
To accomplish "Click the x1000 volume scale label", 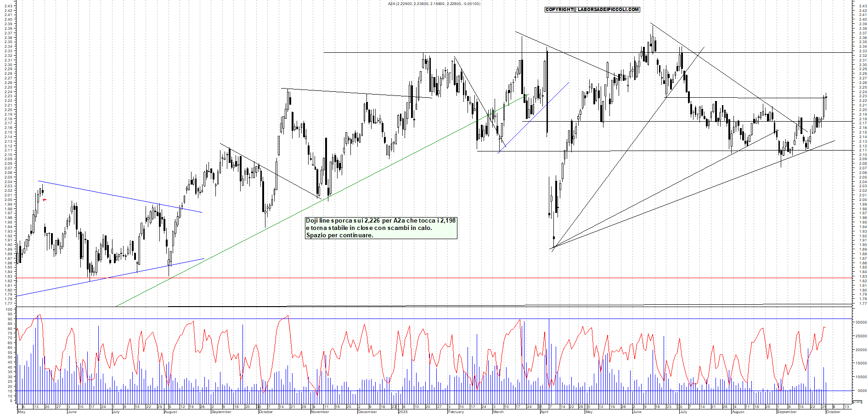I will [x=857, y=402].
